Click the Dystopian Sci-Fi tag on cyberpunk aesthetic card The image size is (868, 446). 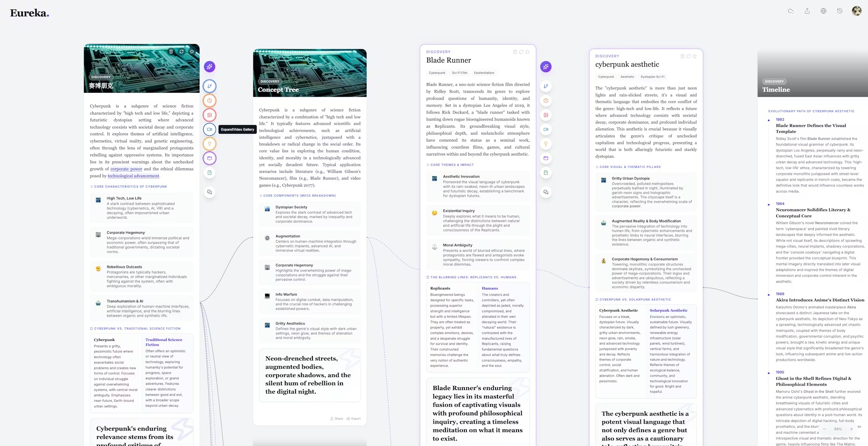[x=652, y=77]
